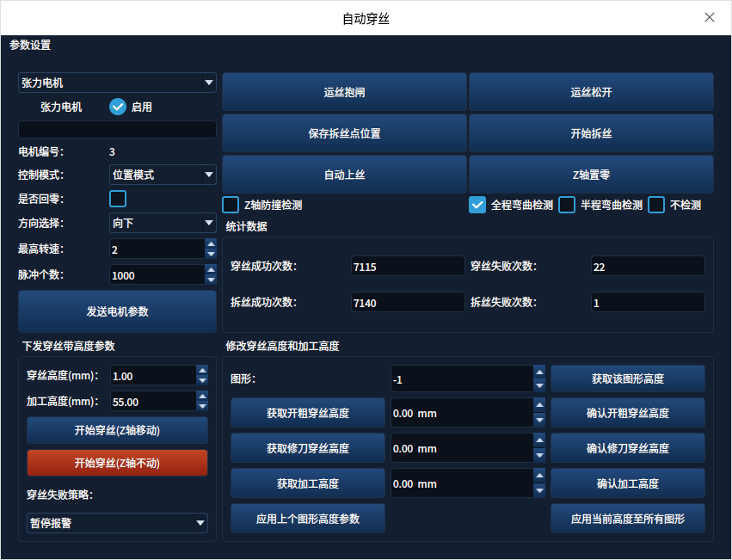Increase 穿丝高度(mm) with the up arrow
Viewport: 732px width, 560px height.
click(x=202, y=370)
